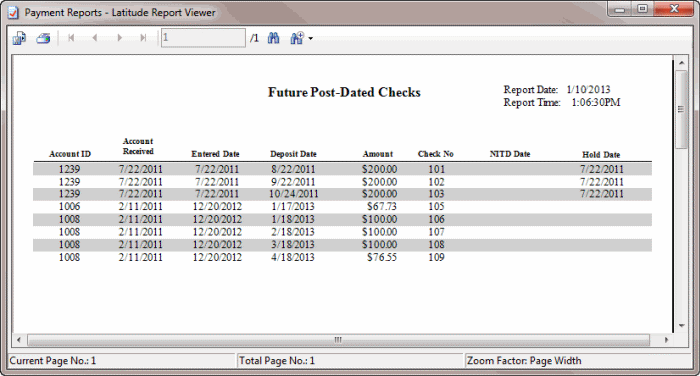Click deposit date 2/18/2013
Image resolution: width=700 pixels, height=376 pixels.
pyautogui.click(x=293, y=232)
